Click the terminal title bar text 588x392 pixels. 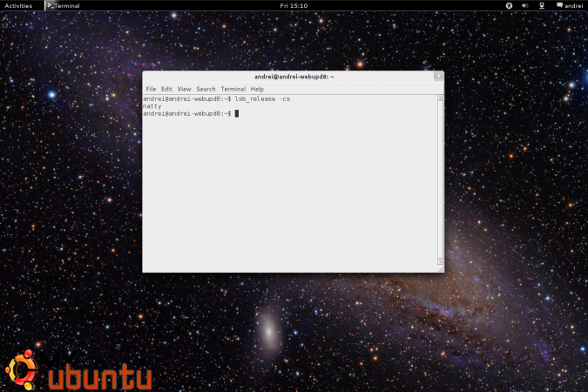[x=294, y=77]
